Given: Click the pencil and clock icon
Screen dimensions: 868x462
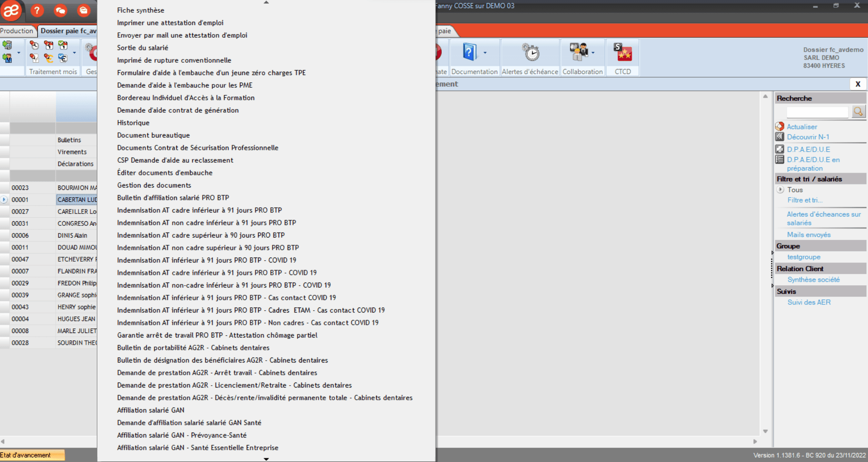Looking at the screenshot, I should pos(34,45).
